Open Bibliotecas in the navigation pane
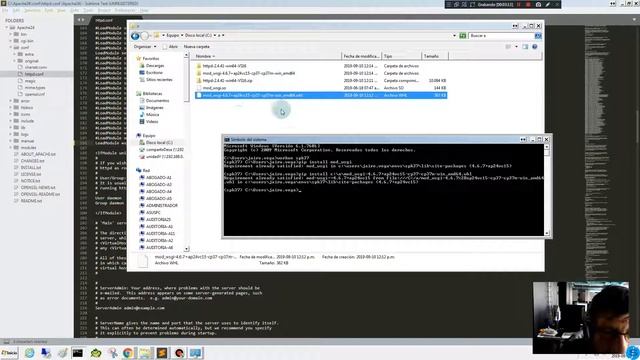This screenshot has width=640, height=360. tap(152, 93)
